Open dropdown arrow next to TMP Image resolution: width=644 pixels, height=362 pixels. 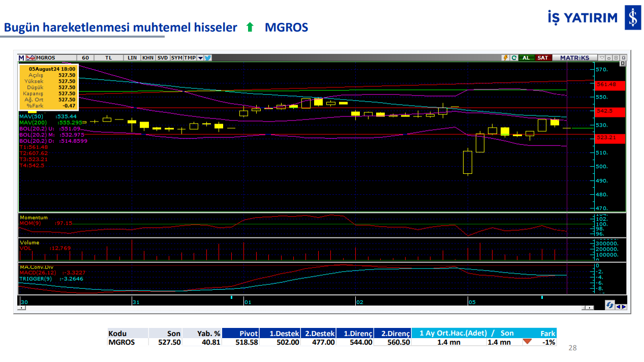pos(200,57)
